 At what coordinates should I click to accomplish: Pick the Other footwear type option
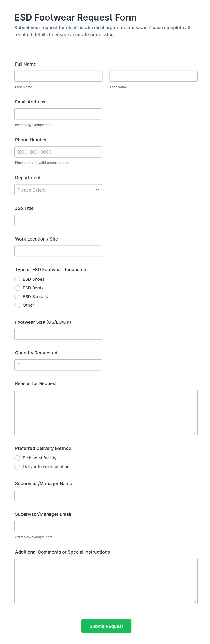17,305
